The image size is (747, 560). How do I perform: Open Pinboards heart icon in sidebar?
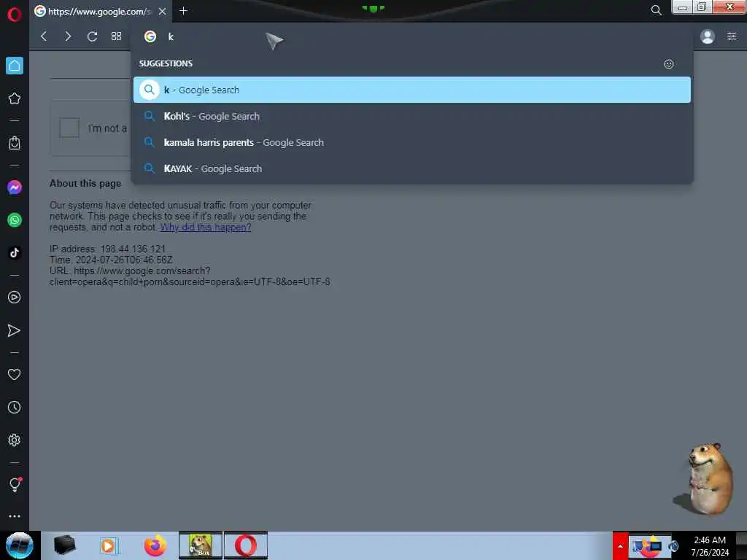click(x=15, y=374)
